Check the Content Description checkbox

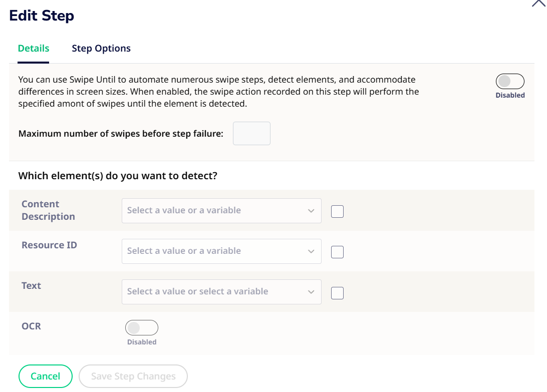coord(337,211)
